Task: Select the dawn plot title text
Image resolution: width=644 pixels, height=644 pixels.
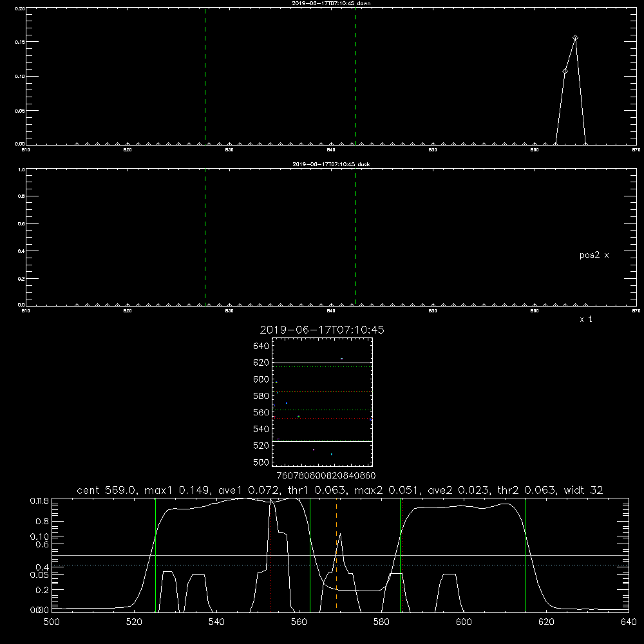Action: click(x=331, y=3)
